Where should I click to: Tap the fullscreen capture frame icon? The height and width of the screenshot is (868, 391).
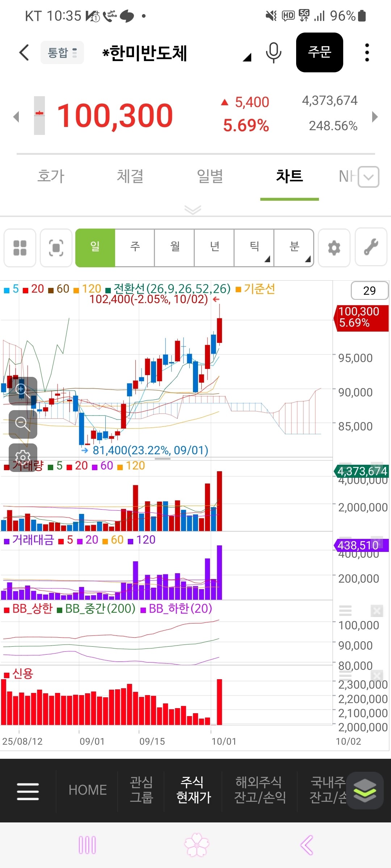point(56,248)
